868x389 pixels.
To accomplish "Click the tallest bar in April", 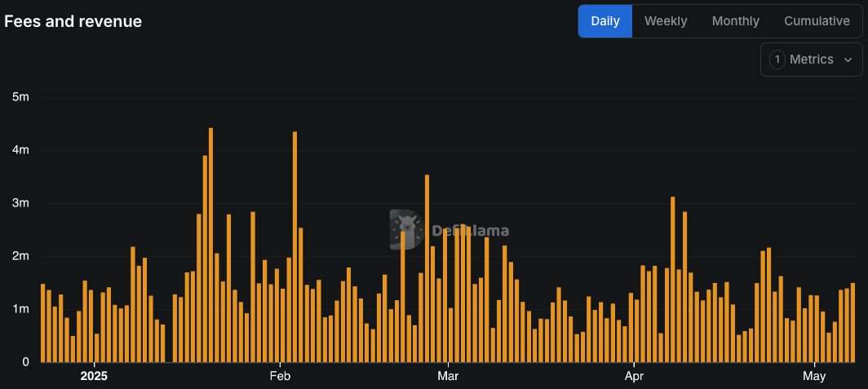I will [672, 279].
